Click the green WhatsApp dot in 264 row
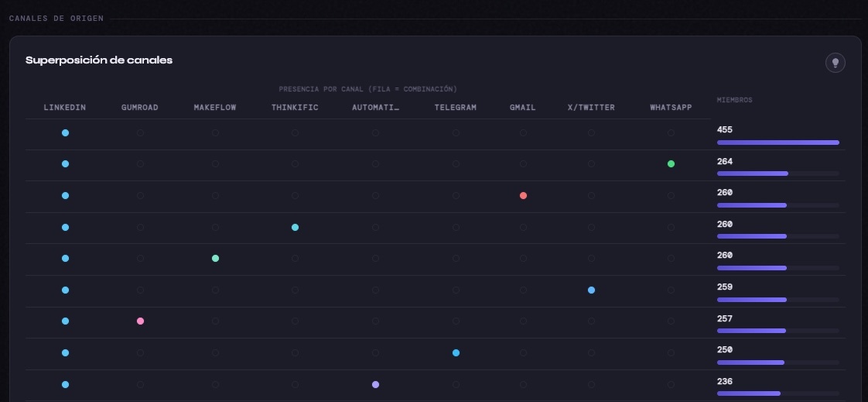The width and height of the screenshot is (868, 402). [671, 163]
